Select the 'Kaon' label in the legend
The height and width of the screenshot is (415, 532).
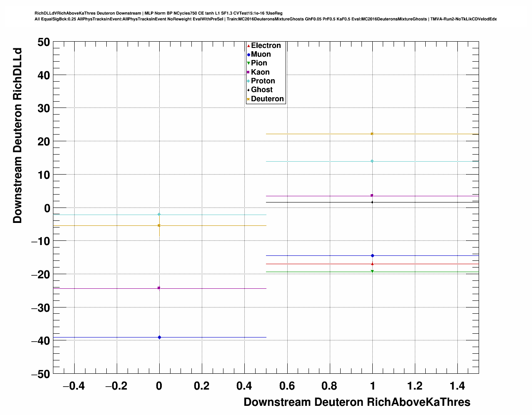coord(260,72)
